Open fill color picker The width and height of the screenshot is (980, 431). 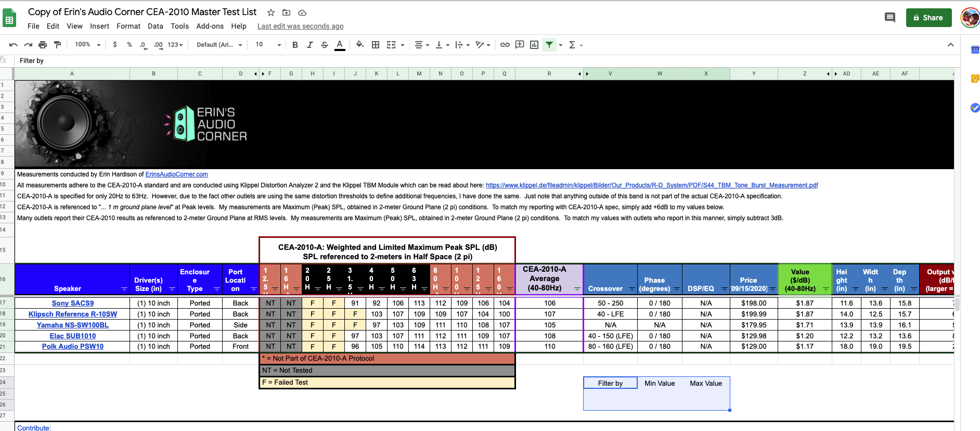tap(359, 45)
